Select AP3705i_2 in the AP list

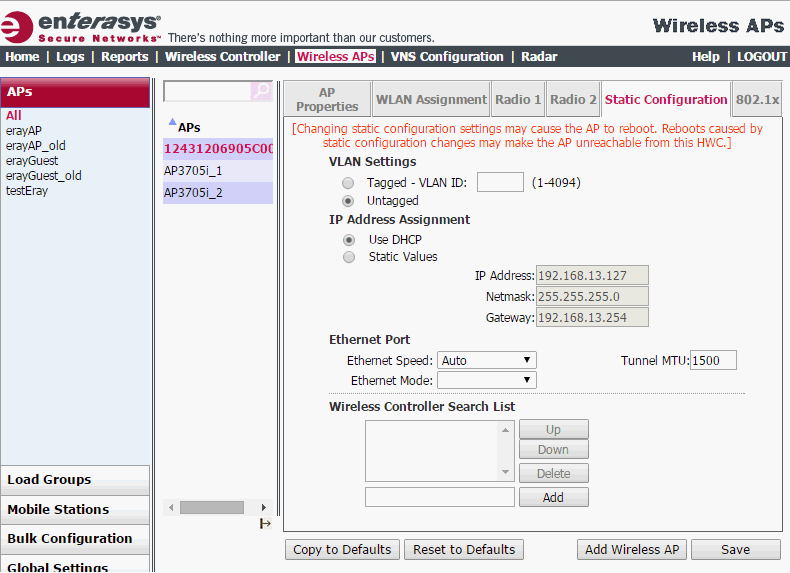218,193
